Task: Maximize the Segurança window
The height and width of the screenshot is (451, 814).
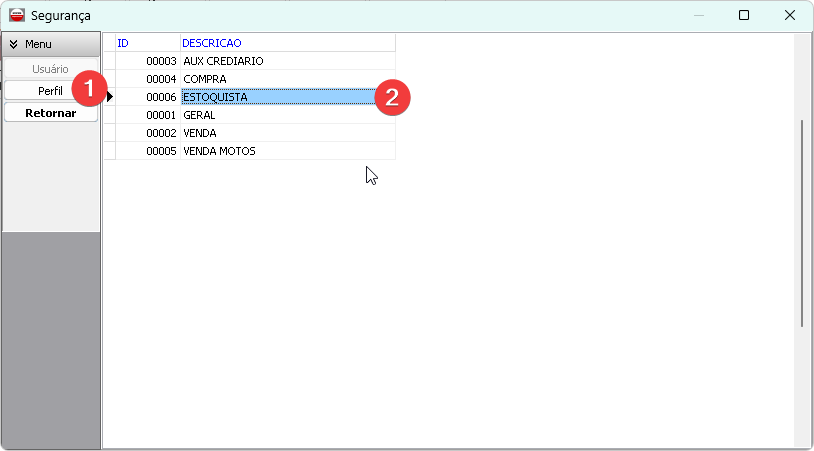Action: 744,15
